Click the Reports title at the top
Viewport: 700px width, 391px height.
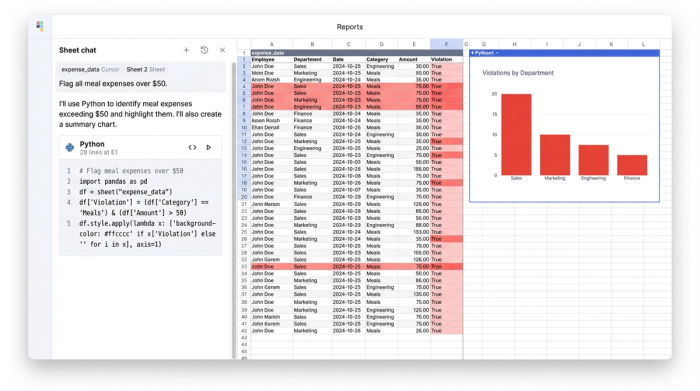point(350,27)
